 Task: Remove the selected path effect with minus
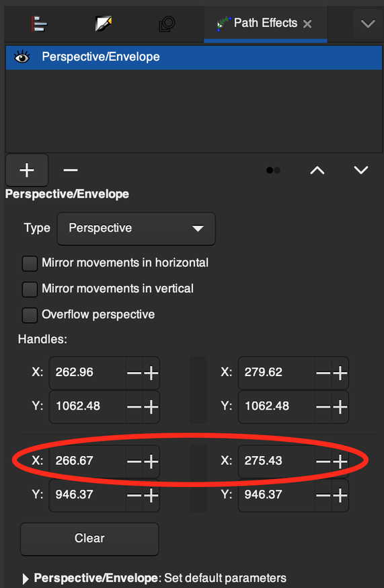coord(71,170)
